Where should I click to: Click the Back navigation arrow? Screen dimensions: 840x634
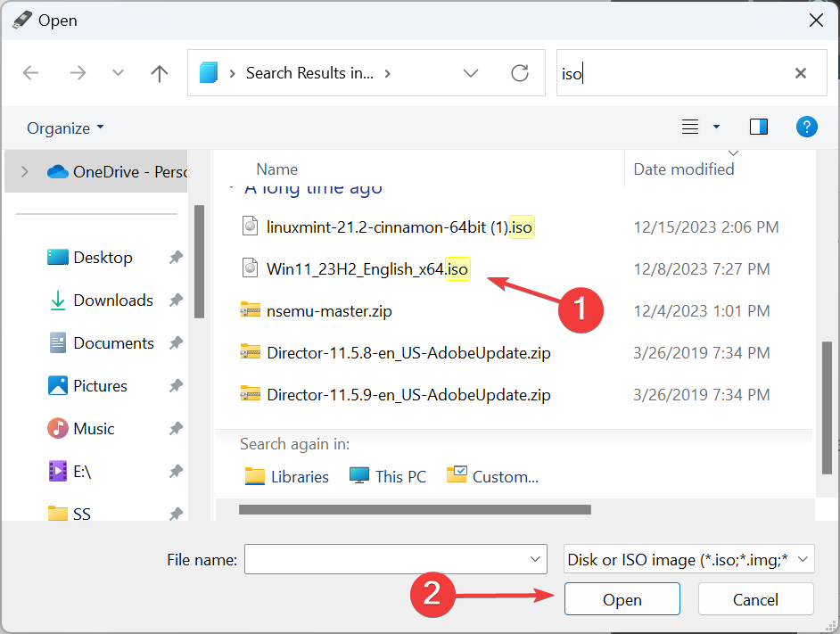pos(31,73)
